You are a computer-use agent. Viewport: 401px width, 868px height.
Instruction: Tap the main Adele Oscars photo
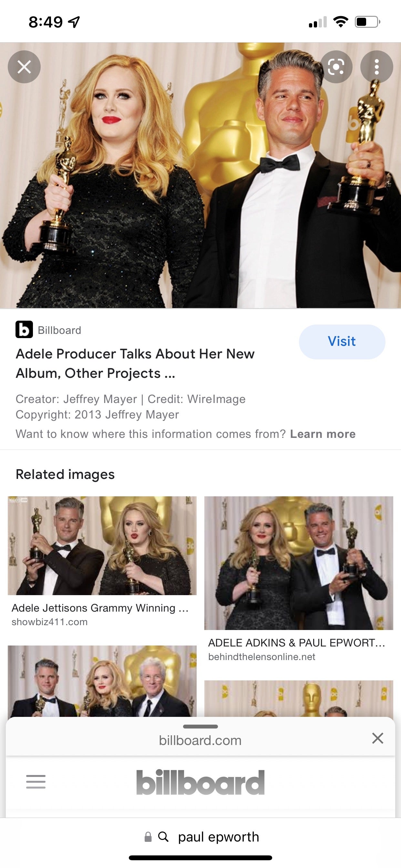point(200,175)
